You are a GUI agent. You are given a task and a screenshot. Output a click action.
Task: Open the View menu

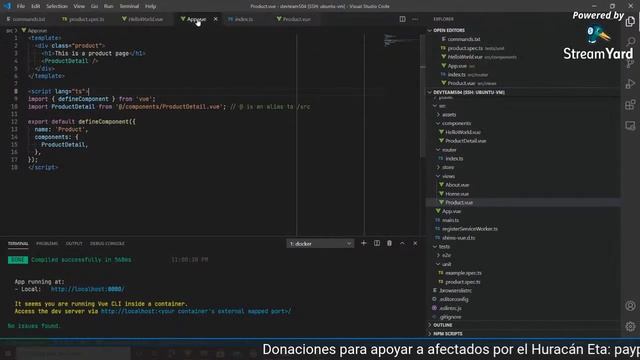pos(79,6)
